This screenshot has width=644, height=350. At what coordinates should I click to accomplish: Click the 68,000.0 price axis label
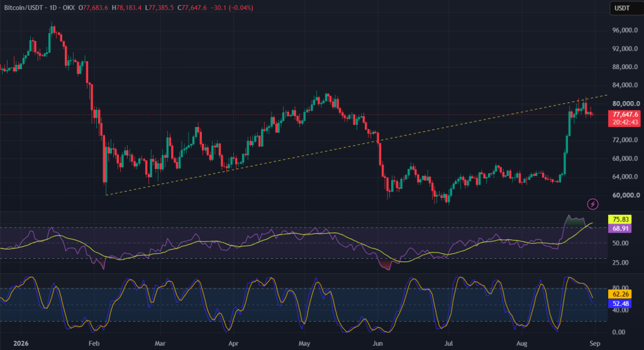pos(625,158)
